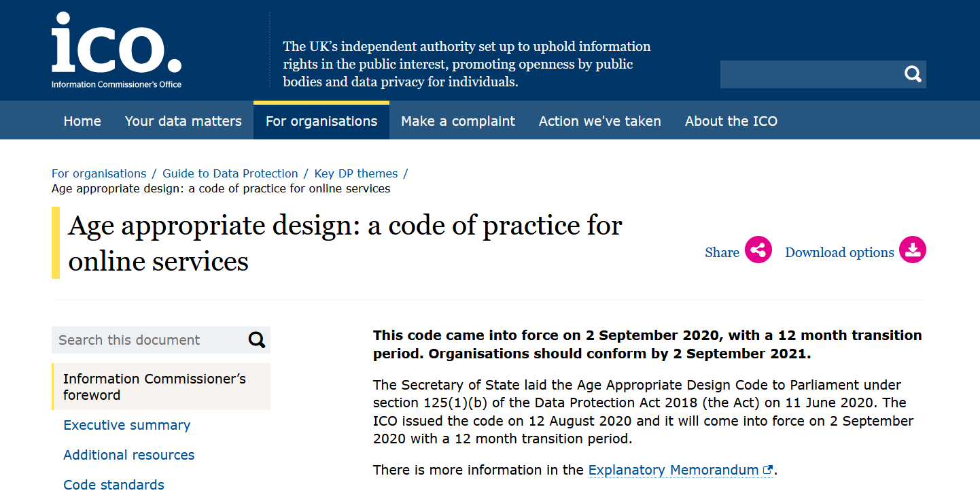Screen dimensions: 980x495
Task: Open the Your data matters menu
Action: tap(183, 121)
